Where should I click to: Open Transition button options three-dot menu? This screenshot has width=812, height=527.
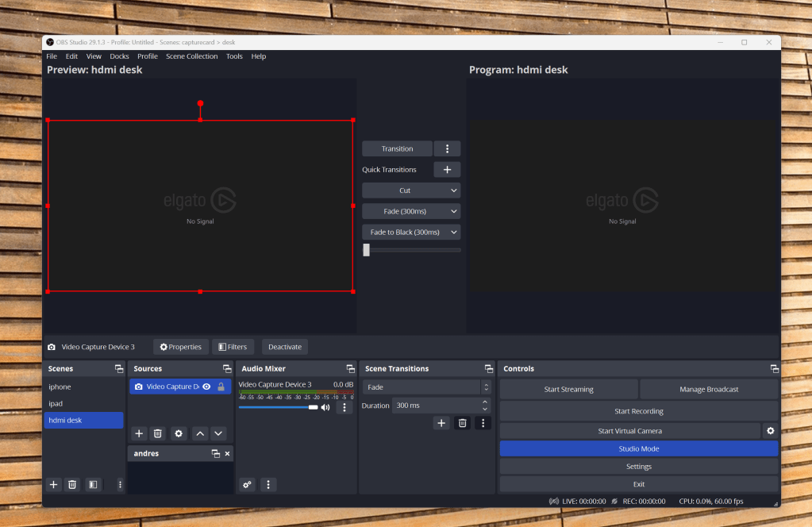coord(448,148)
